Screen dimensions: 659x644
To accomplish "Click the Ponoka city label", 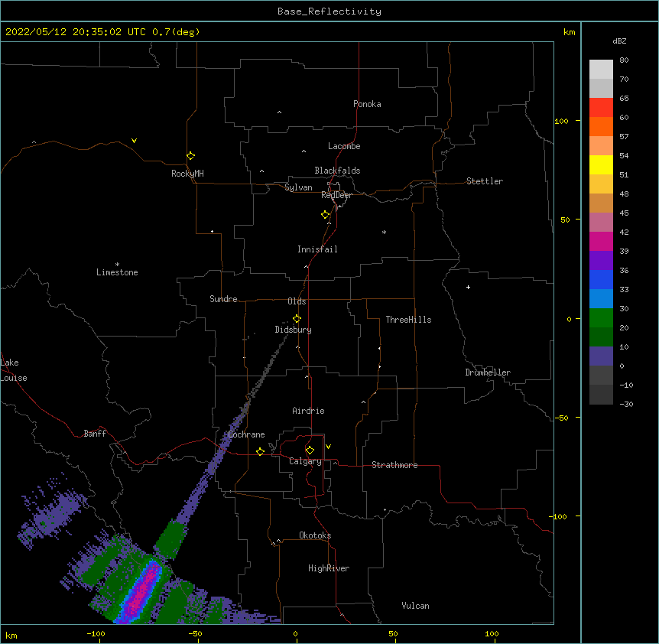I will (x=367, y=104).
